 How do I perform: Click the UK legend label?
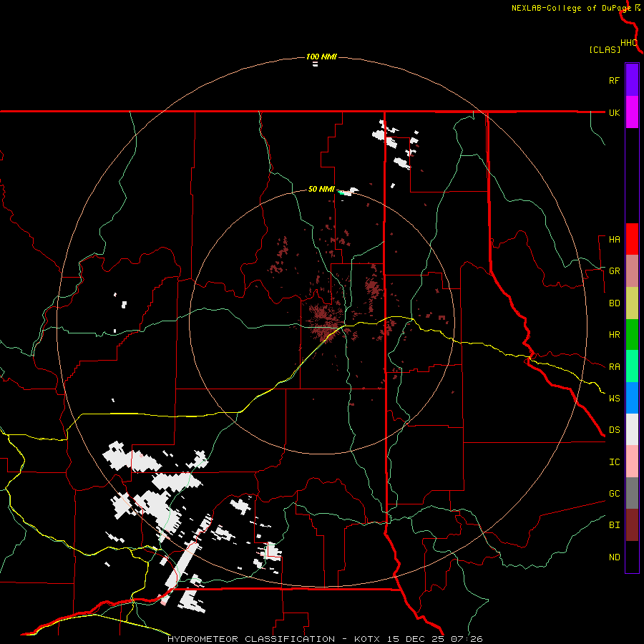point(614,113)
